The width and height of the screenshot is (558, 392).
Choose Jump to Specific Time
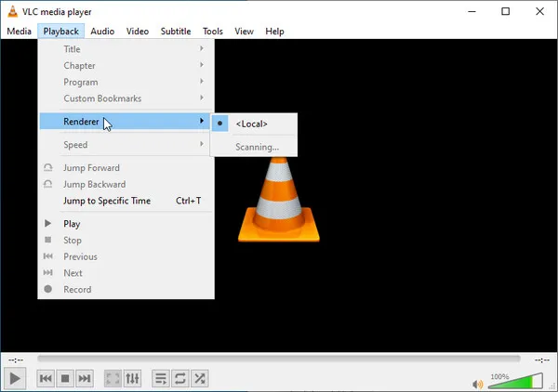coord(107,201)
